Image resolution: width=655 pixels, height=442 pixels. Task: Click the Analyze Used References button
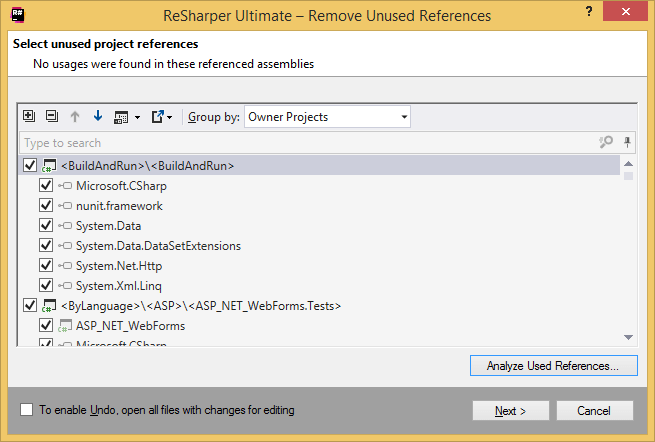pos(553,366)
